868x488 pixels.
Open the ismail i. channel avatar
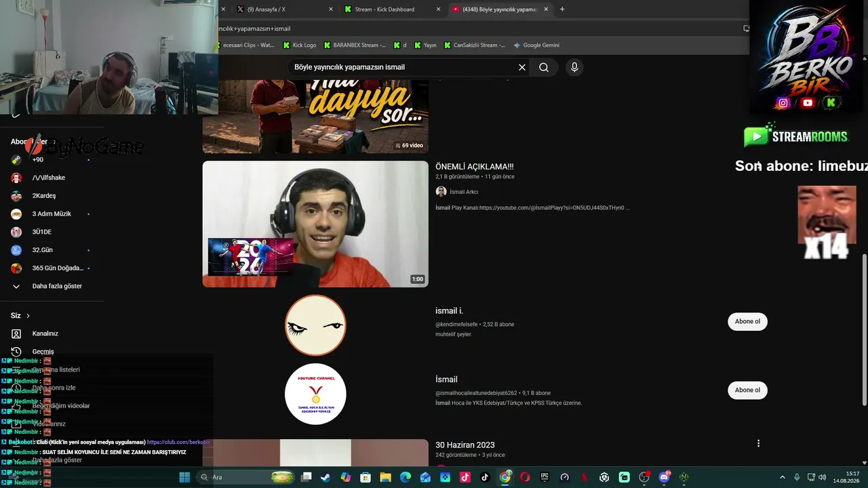tap(315, 325)
